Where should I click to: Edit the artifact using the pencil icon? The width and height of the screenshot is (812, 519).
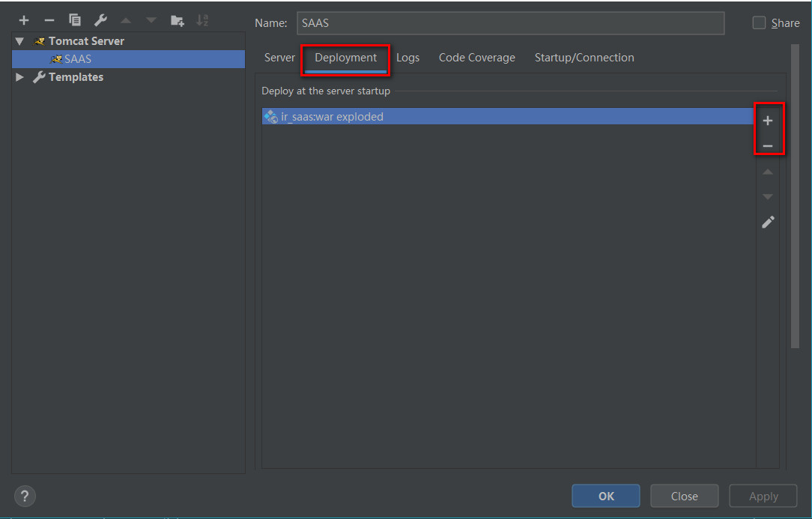(x=768, y=222)
